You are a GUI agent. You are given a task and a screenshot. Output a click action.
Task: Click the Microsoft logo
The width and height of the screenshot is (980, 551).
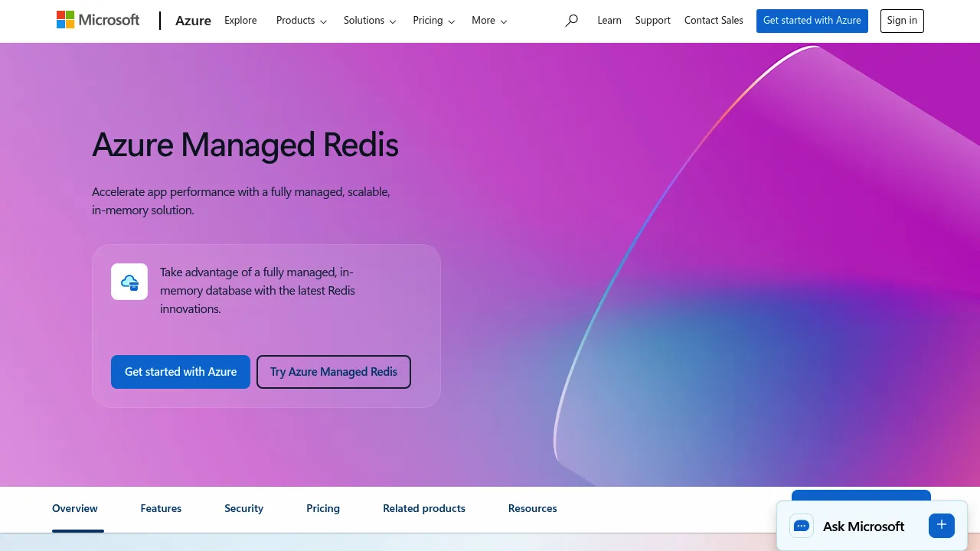[98, 20]
